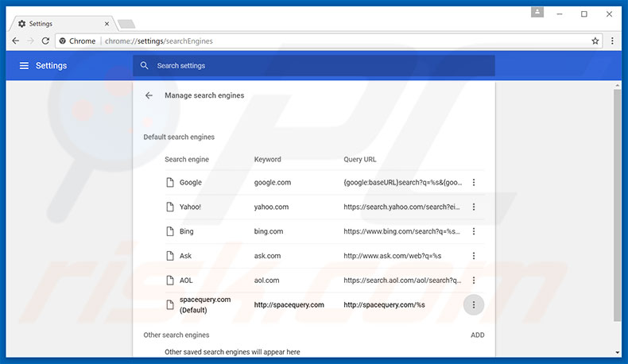The image size is (628, 364).
Task: Click ADD to add a search engine
Action: (477, 335)
